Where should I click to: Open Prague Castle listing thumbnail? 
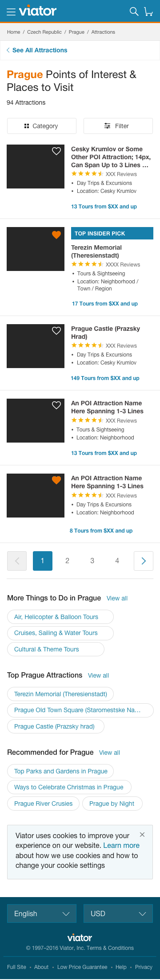(36, 346)
